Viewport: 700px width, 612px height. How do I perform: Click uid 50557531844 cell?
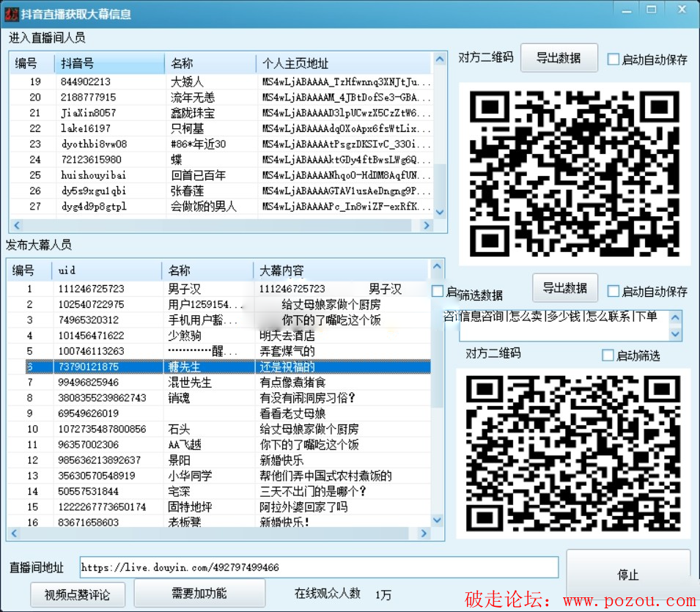[89, 492]
